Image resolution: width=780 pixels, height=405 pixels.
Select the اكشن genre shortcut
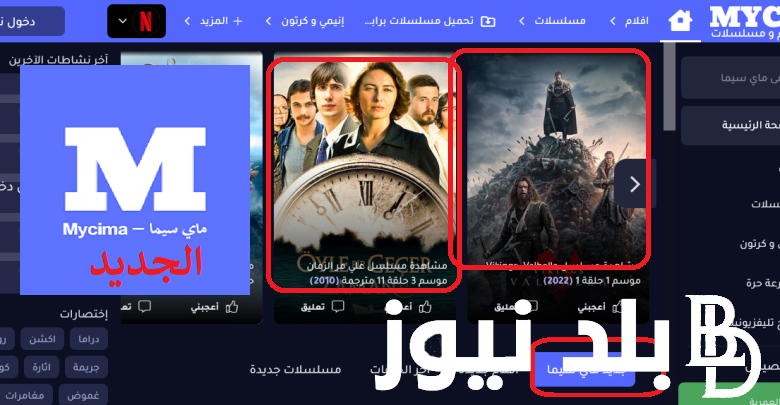pos(42,339)
